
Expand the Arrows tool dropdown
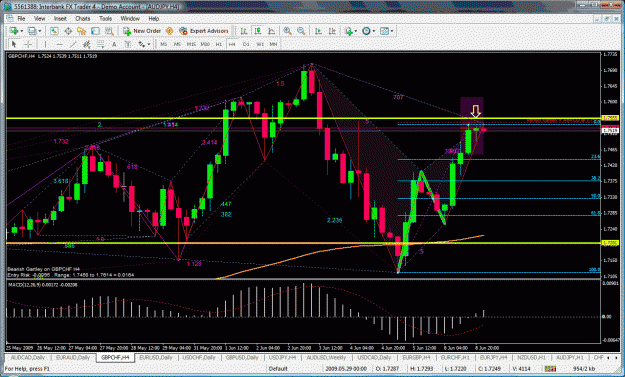(x=149, y=44)
